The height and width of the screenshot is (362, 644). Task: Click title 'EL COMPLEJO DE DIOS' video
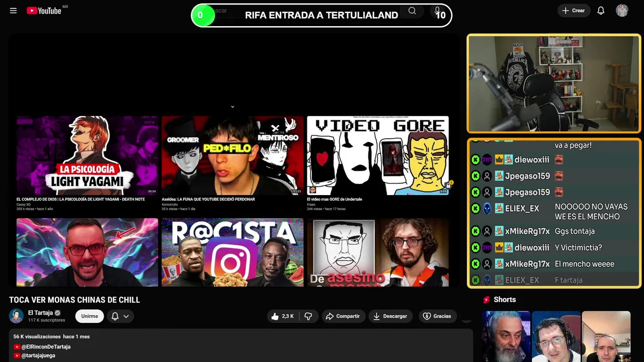pos(80,200)
